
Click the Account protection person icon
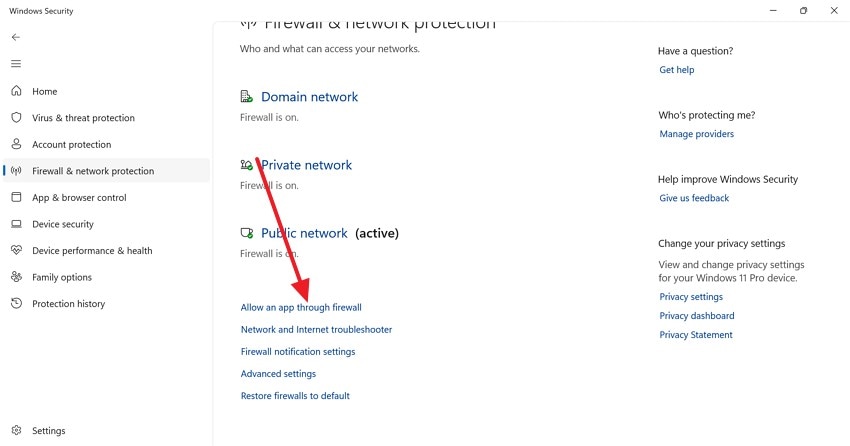[x=16, y=144]
